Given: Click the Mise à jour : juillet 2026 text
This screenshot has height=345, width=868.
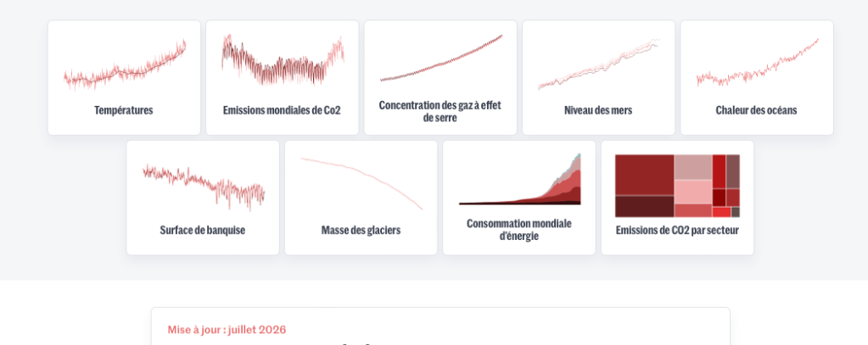Looking at the screenshot, I should (227, 330).
